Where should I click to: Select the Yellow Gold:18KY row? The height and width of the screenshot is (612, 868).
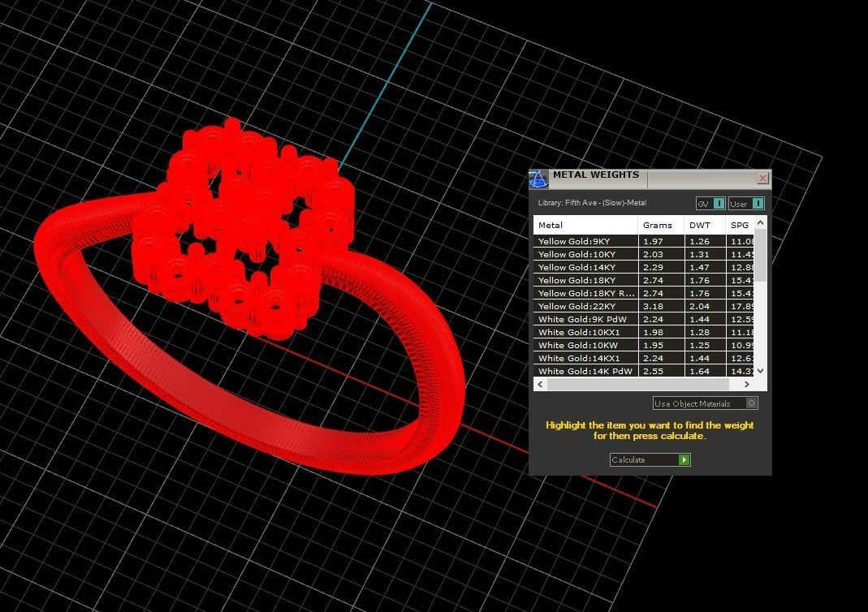click(x=644, y=281)
